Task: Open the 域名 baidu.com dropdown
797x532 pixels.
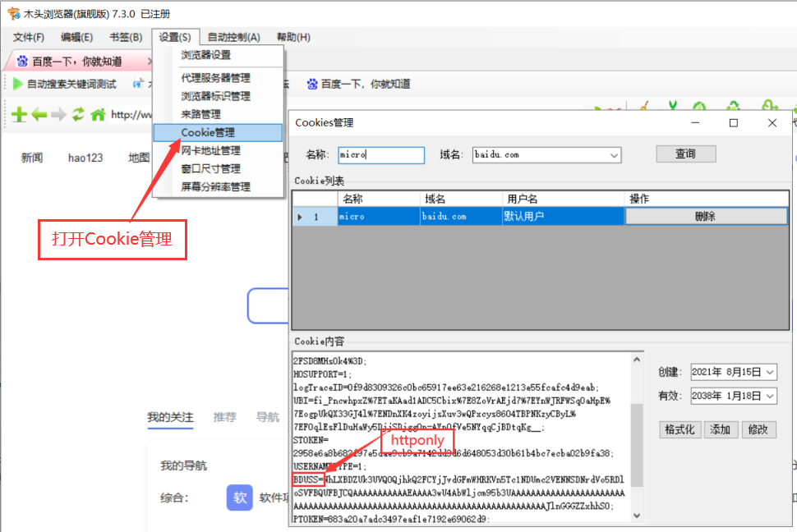Action: click(x=613, y=155)
